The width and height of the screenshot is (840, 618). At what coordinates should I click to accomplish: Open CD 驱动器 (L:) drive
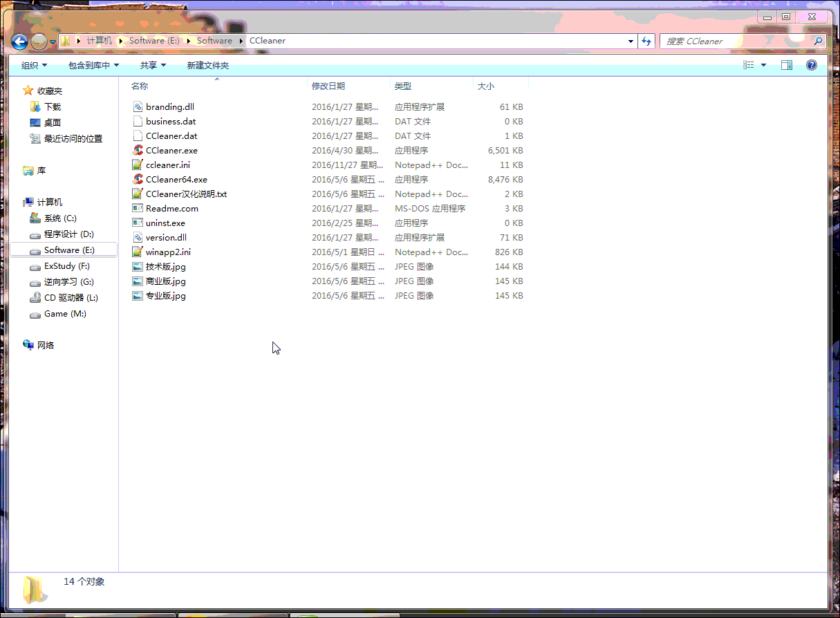[64, 297]
